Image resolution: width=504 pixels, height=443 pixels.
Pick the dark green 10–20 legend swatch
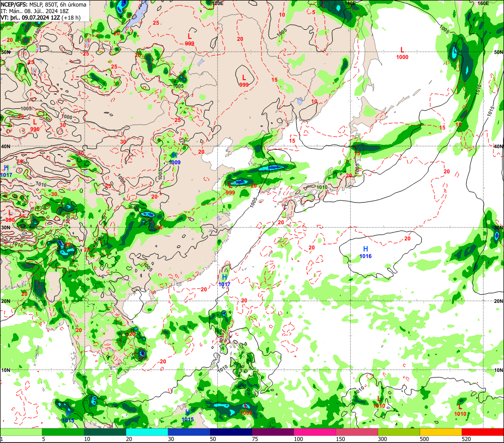pyautogui.click(x=105, y=432)
